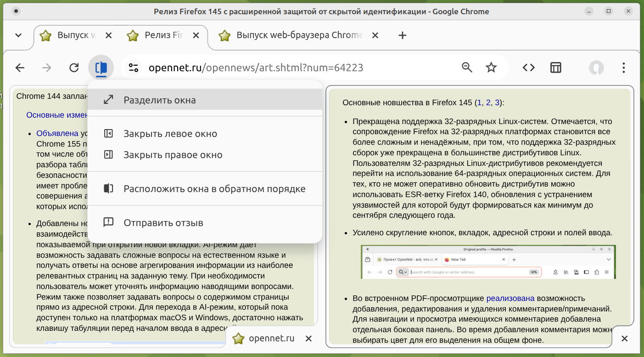Click the text 'Основные новшества в Firefox 145'
The height and width of the screenshot is (357, 644).
(x=408, y=102)
